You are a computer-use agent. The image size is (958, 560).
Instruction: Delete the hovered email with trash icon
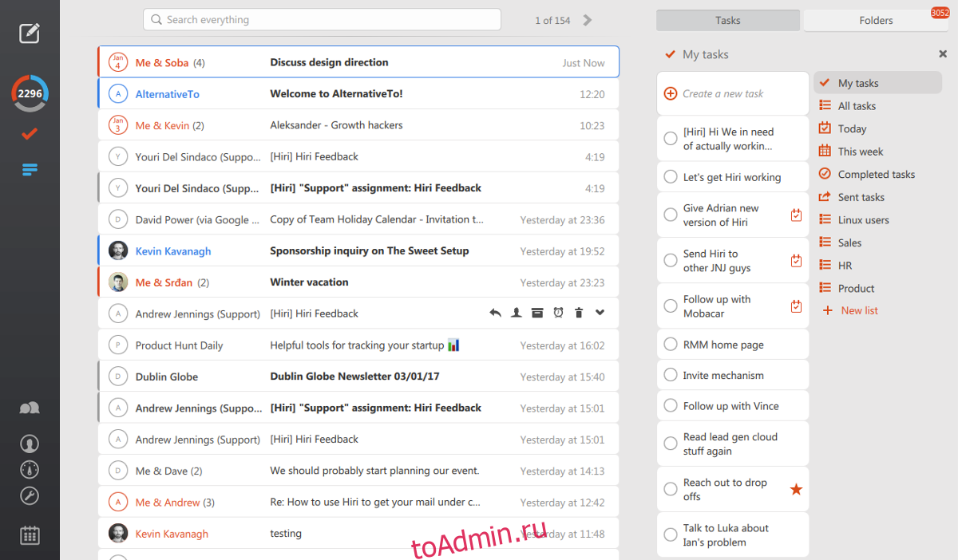click(x=579, y=314)
